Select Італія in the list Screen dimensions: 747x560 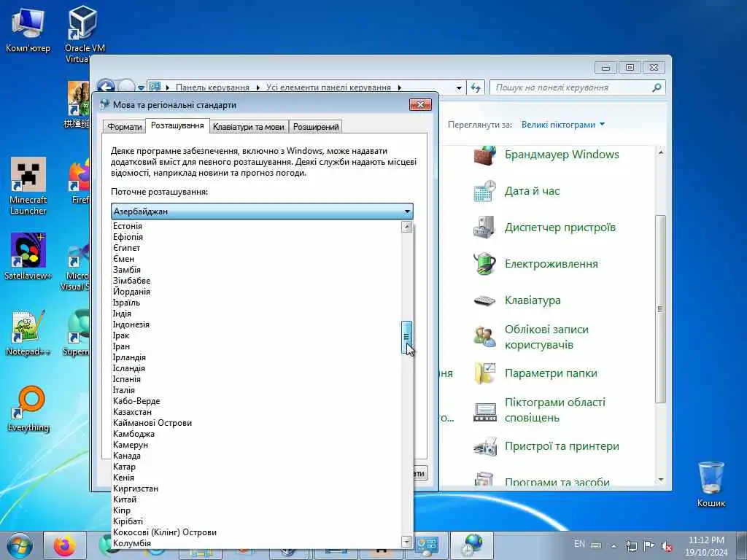click(257, 391)
